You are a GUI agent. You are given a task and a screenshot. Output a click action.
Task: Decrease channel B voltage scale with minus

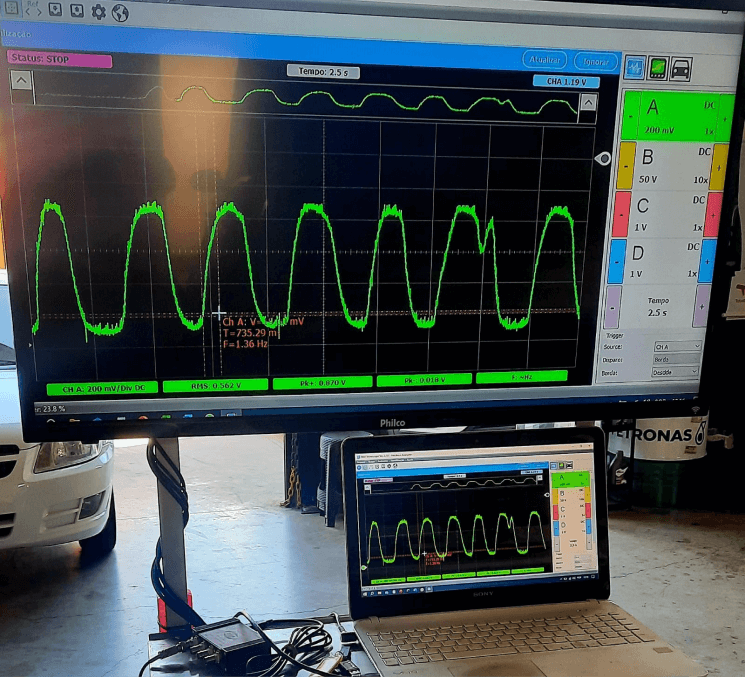tap(623, 166)
